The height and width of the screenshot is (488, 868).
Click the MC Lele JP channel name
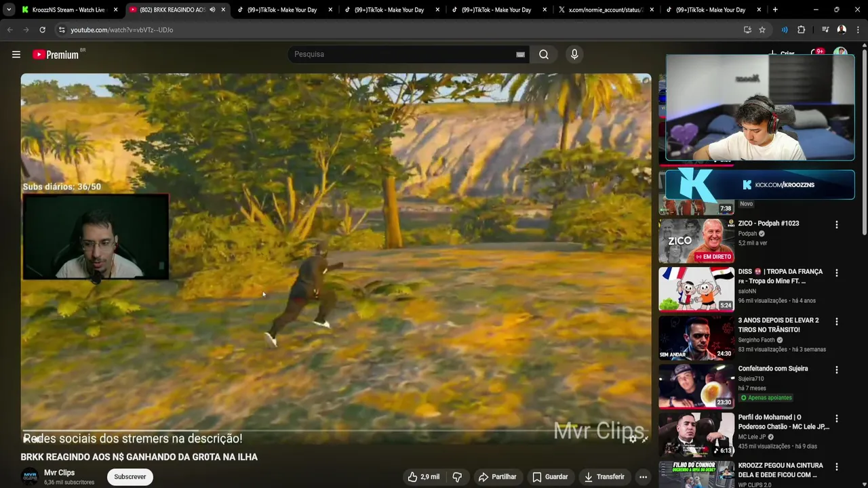751,437
